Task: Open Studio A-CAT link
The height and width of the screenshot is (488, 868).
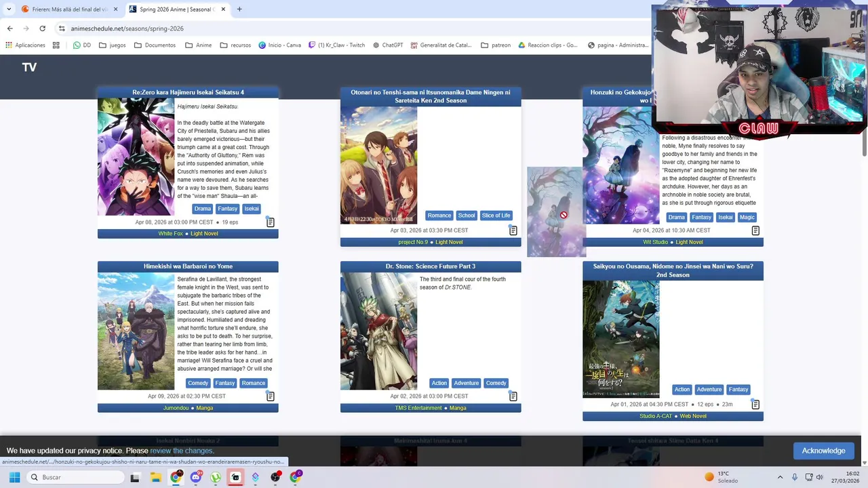Action: [656, 416]
